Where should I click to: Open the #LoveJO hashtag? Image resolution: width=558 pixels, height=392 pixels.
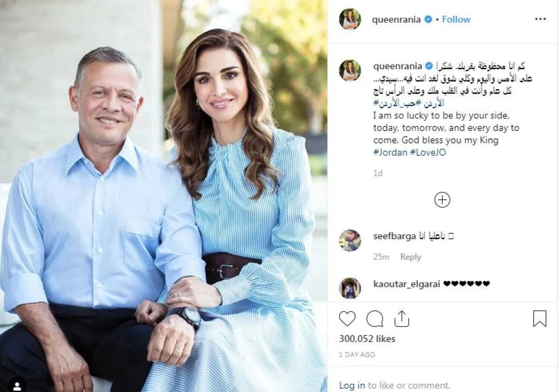(x=428, y=152)
